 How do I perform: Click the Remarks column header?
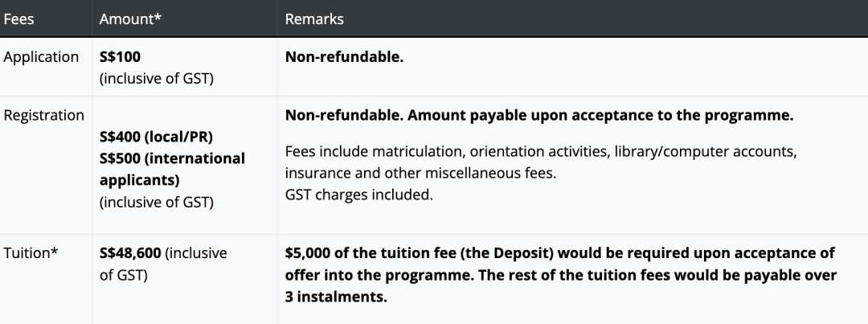[314, 19]
